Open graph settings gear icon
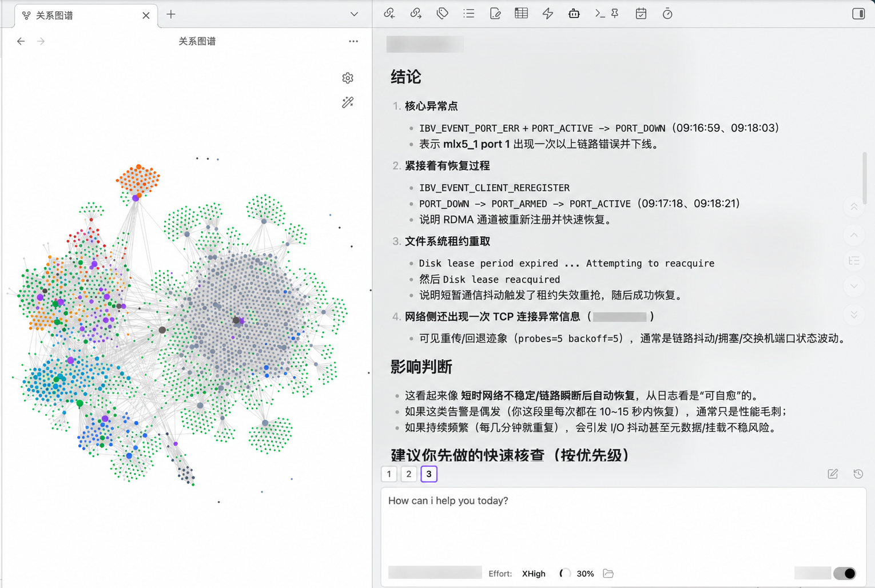The height and width of the screenshot is (588, 875). pyautogui.click(x=348, y=78)
